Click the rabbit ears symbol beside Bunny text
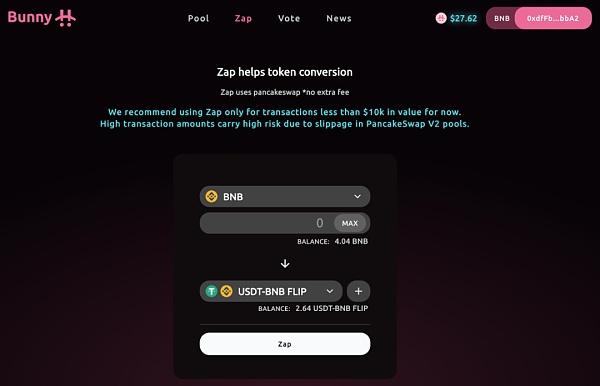Viewport: 600px width, 386px height. (x=65, y=18)
